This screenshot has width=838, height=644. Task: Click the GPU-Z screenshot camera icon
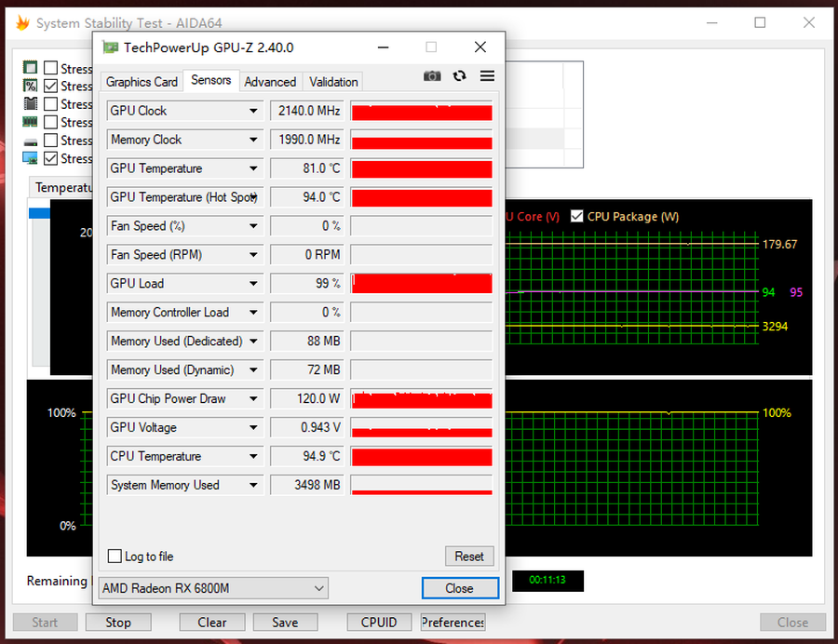click(x=432, y=76)
